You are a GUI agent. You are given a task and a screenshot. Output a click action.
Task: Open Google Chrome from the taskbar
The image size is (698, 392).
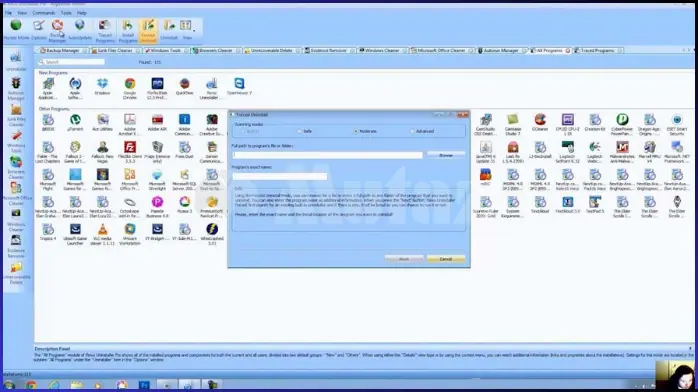click(31, 385)
